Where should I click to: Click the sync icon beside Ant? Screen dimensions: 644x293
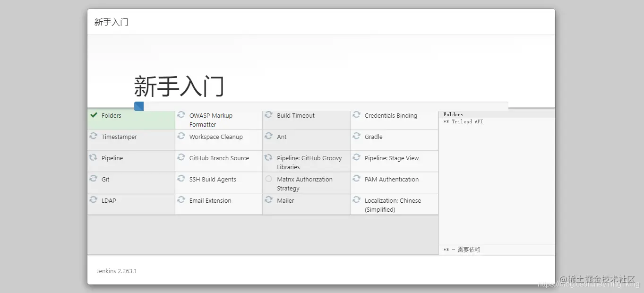point(269,136)
